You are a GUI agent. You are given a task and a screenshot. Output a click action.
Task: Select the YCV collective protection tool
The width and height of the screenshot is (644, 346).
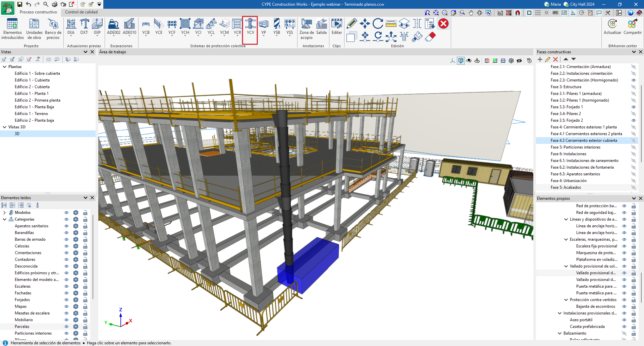click(x=250, y=27)
